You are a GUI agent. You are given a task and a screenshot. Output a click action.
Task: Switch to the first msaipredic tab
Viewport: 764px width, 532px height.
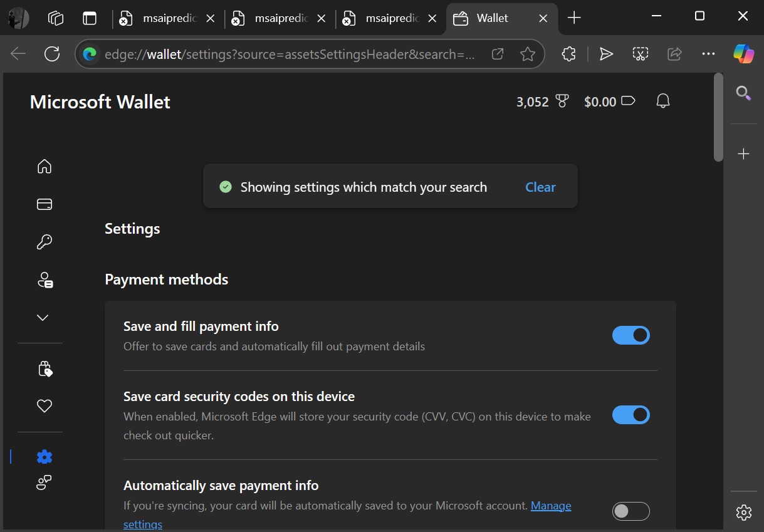162,18
